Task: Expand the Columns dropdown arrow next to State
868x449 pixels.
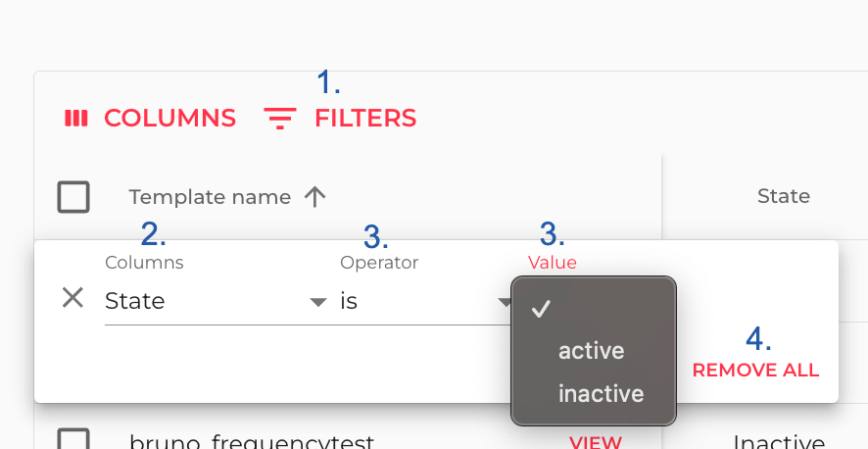Action: [x=317, y=302]
